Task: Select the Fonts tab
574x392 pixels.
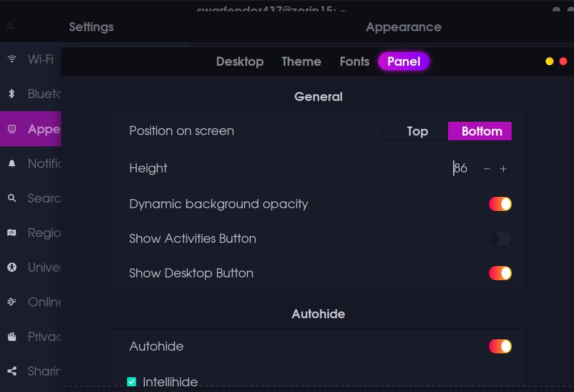Action: coord(354,62)
